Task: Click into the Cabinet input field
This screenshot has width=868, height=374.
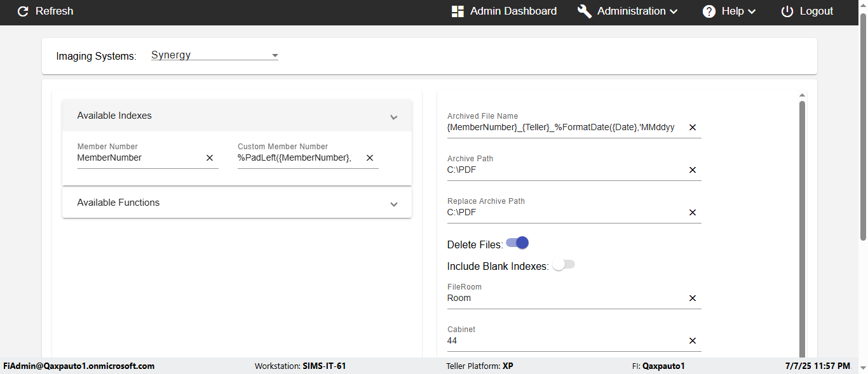Action: pyautogui.click(x=566, y=341)
